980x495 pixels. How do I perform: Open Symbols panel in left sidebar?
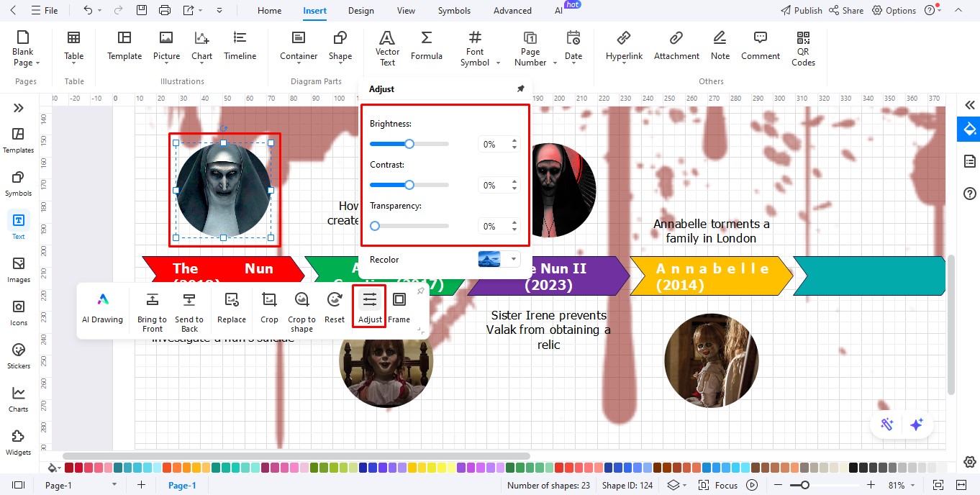coord(19,183)
